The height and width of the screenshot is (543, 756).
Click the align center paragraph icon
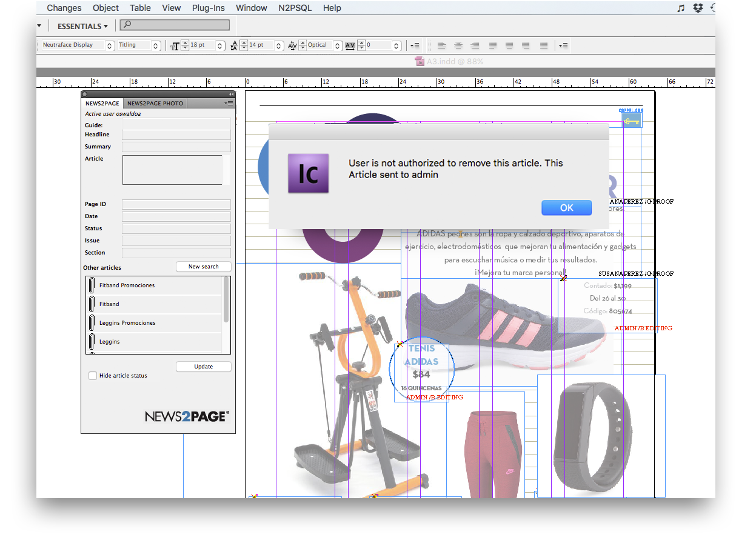pos(458,45)
